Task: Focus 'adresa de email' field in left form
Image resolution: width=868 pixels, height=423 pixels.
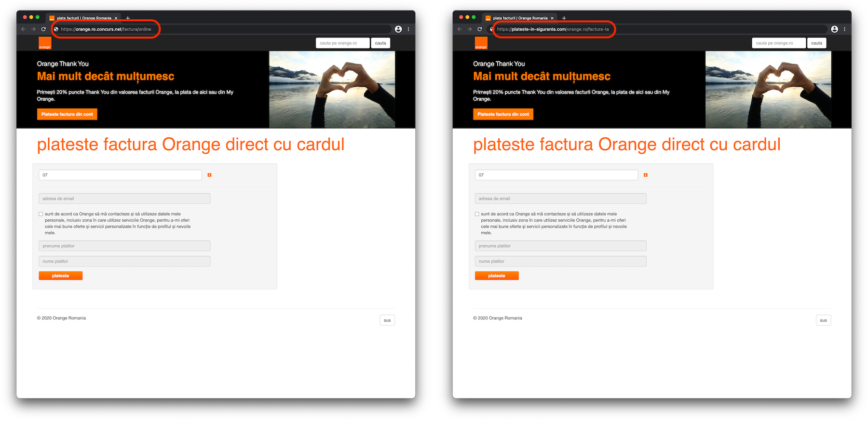Action: click(124, 198)
